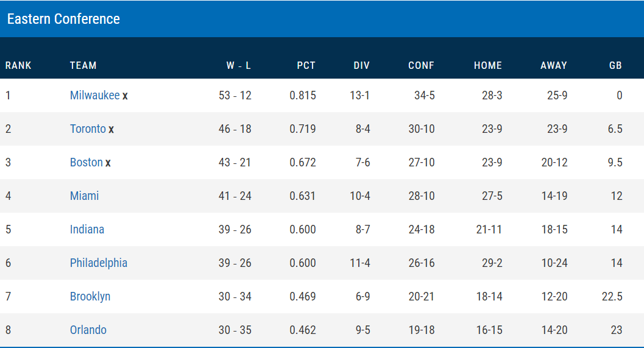
Task: Open the Toronto team link
Action: point(88,129)
